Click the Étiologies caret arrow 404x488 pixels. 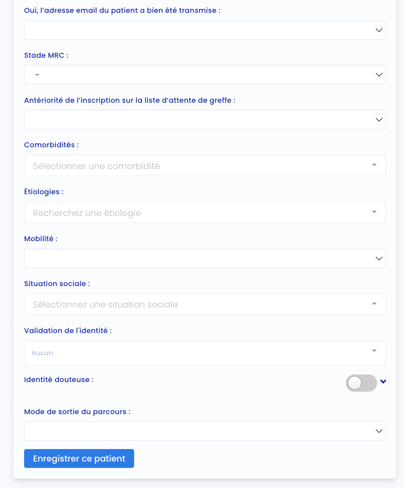[x=374, y=212]
